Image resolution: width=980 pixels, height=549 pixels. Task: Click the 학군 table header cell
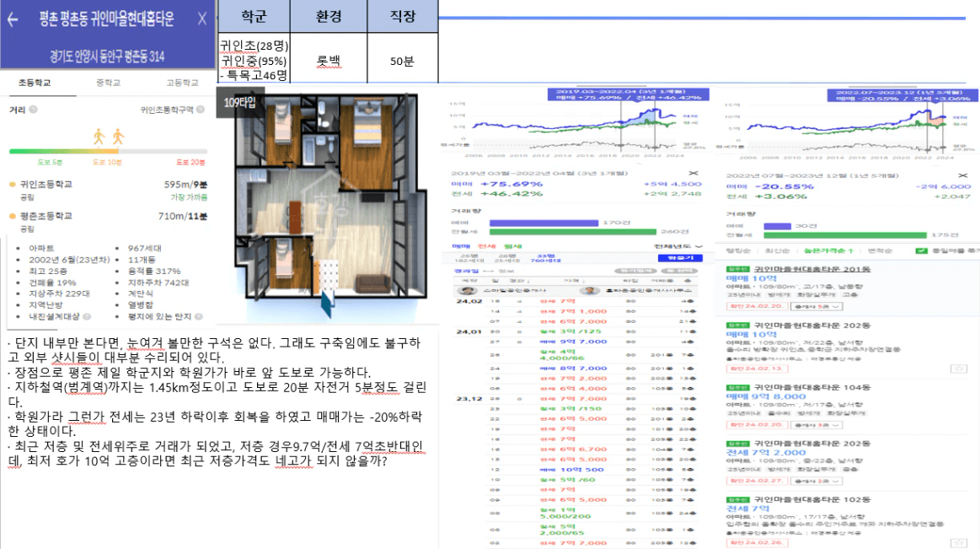(x=254, y=16)
